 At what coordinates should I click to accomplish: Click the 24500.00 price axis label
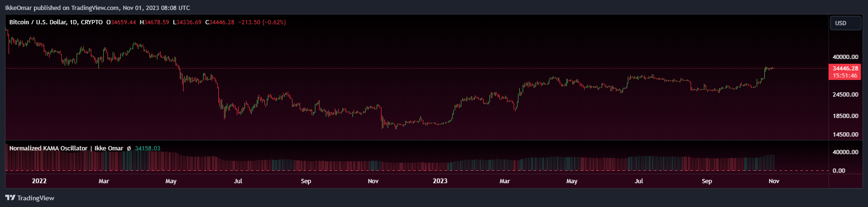(845, 95)
